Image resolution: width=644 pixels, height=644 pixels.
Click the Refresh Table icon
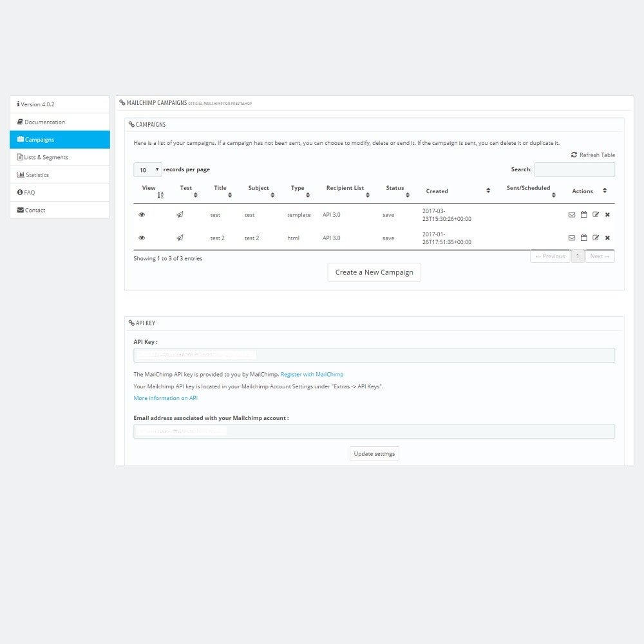pos(574,155)
